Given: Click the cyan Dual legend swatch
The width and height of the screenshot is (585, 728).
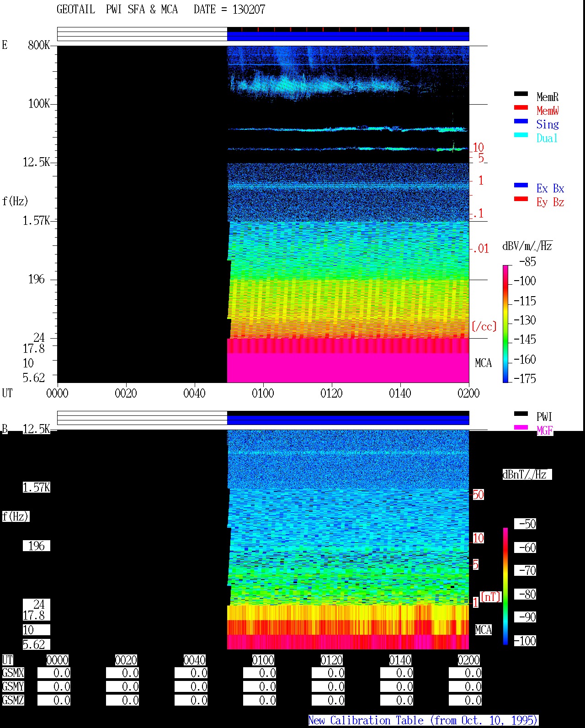Looking at the screenshot, I should point(521,135).
